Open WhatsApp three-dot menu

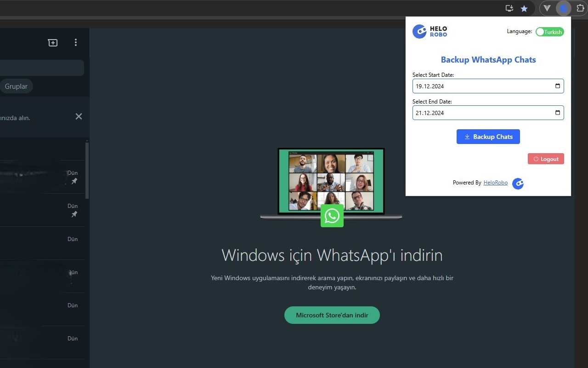click(x=76, y=43)
